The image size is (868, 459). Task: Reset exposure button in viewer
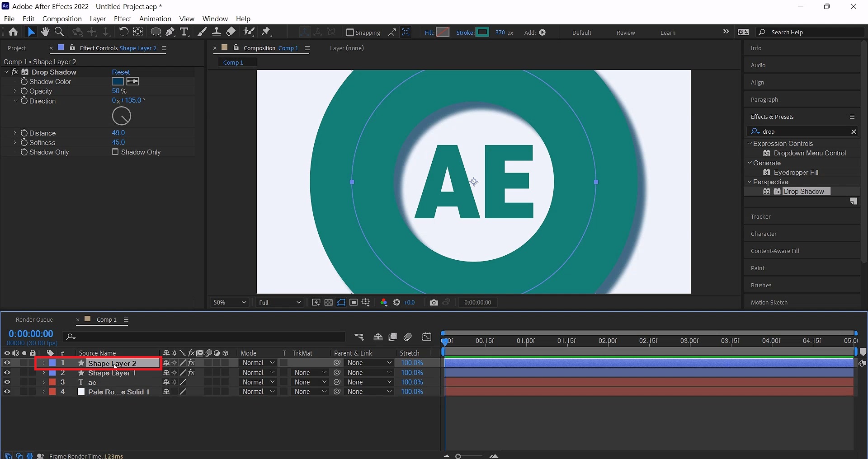(396, 302)
